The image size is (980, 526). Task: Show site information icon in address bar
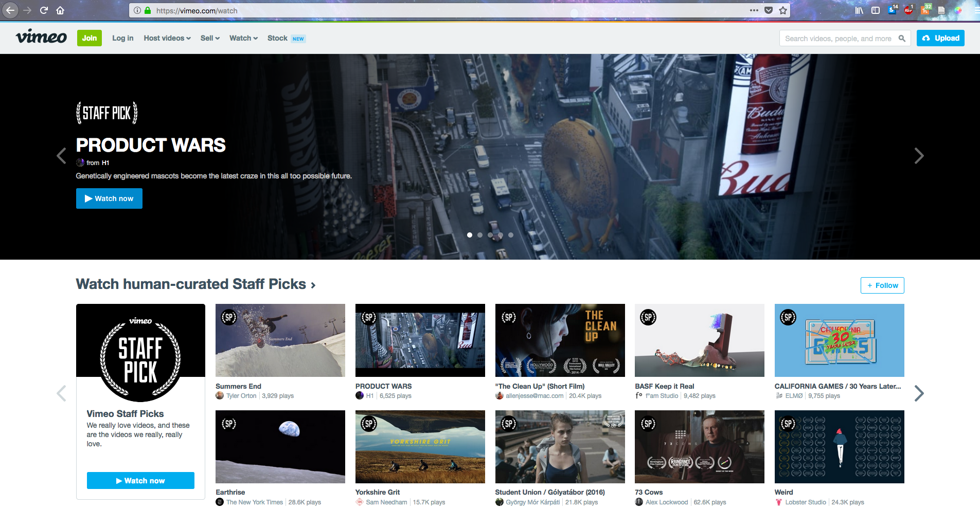coord(137,10)
